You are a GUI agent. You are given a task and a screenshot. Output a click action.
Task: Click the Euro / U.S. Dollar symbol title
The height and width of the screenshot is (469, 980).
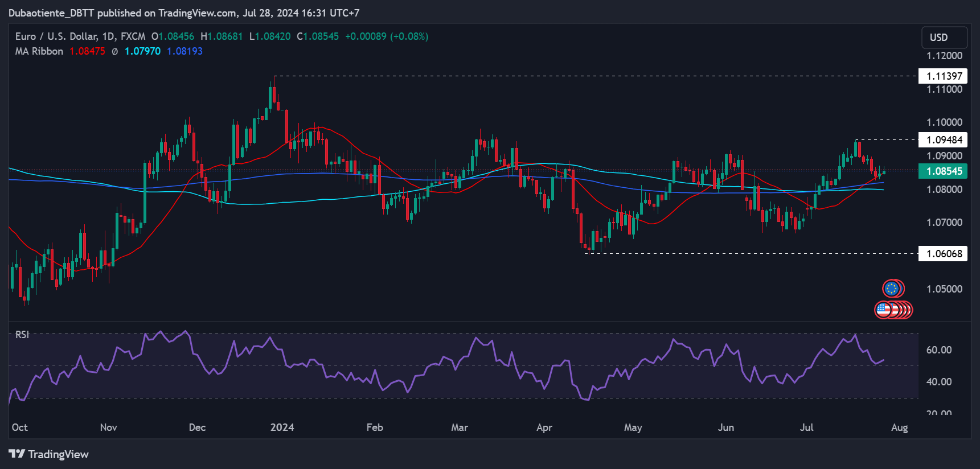click(x=80, y=36)
